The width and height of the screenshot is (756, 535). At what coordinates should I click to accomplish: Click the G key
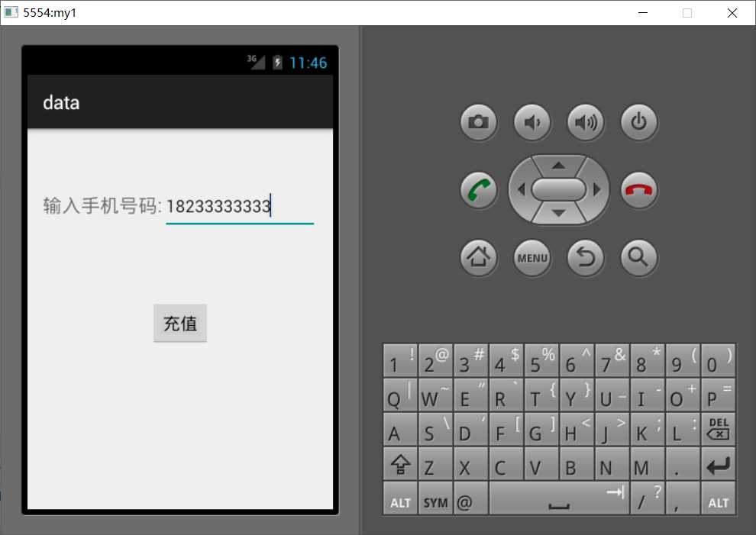pyautogui.click(x=541, y=429)
